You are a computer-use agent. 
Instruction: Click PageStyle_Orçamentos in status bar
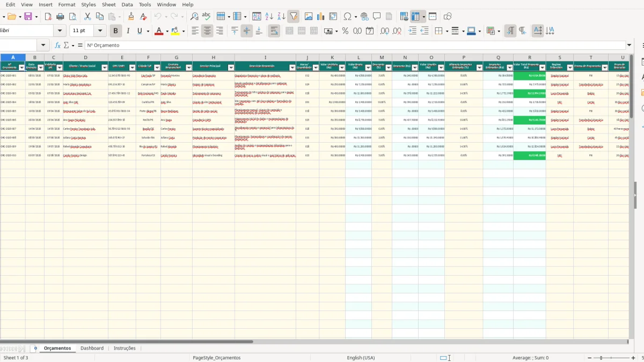click(216, 358)
